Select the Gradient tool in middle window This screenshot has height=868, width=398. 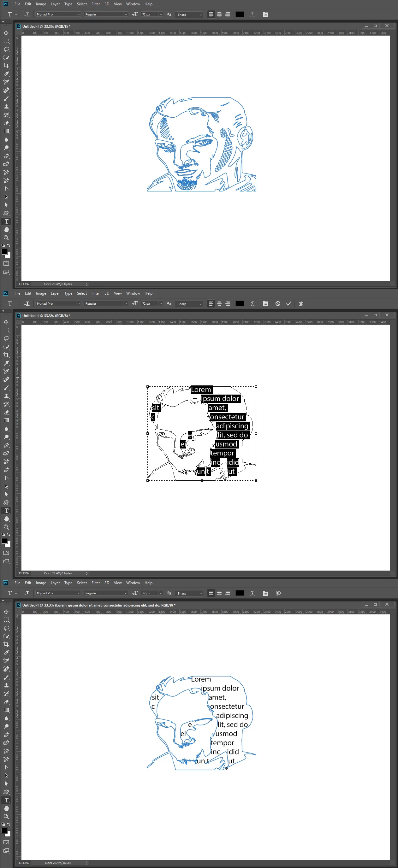[6, 420]
